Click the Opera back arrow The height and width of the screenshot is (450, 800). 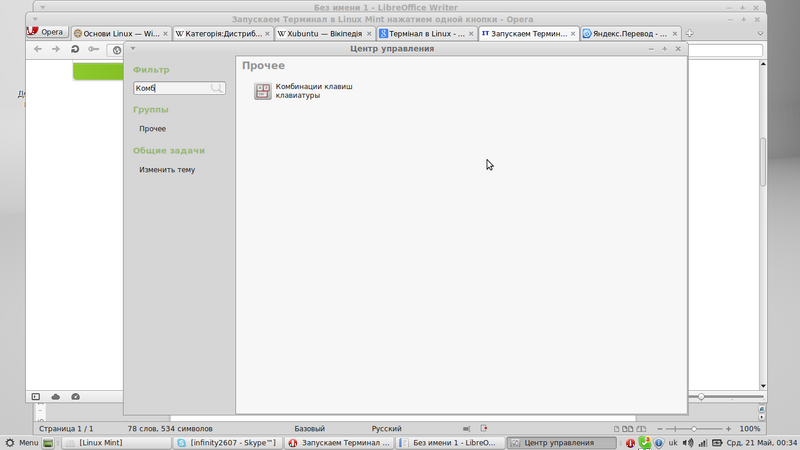point(38,49)
